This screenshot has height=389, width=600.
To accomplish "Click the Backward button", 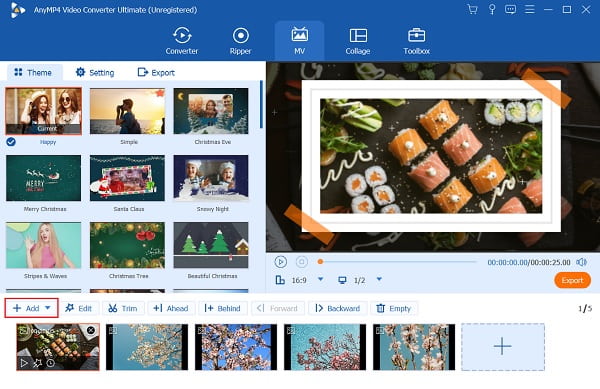I will pos(338,308).
